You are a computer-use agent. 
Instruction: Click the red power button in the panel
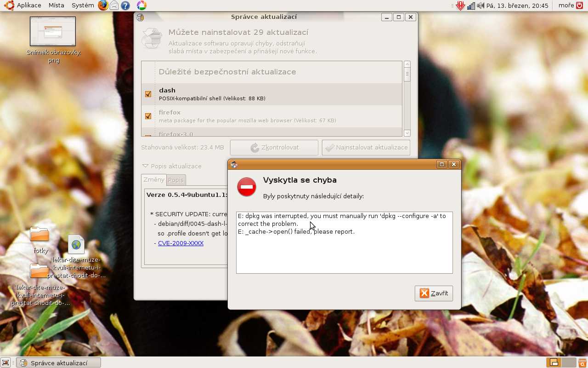coord(580,6)
